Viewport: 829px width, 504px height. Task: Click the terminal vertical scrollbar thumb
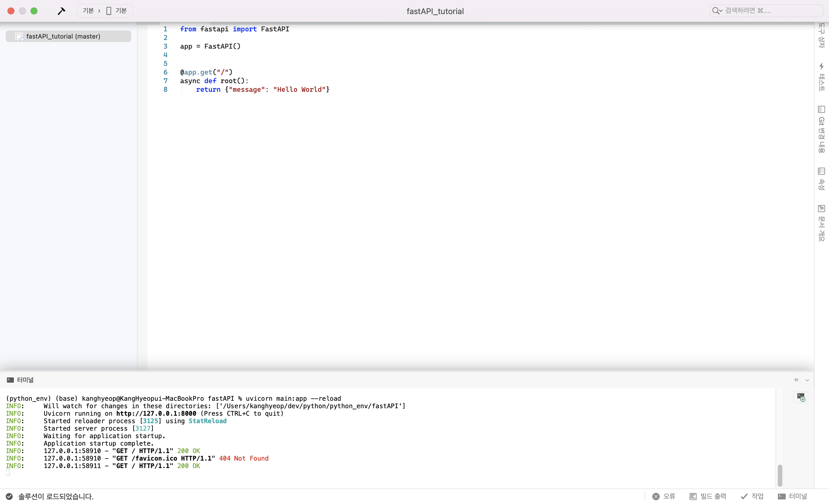780,475
